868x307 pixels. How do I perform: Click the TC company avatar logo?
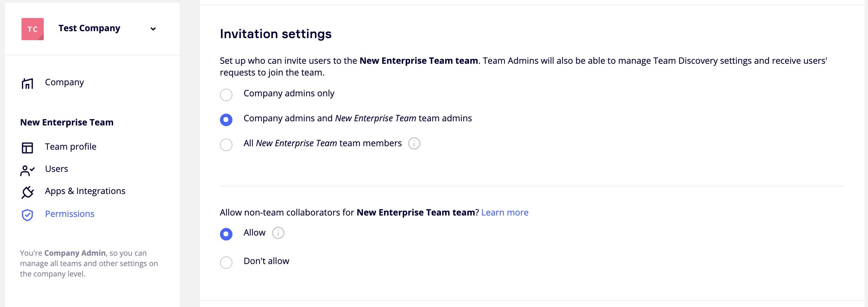33,29
